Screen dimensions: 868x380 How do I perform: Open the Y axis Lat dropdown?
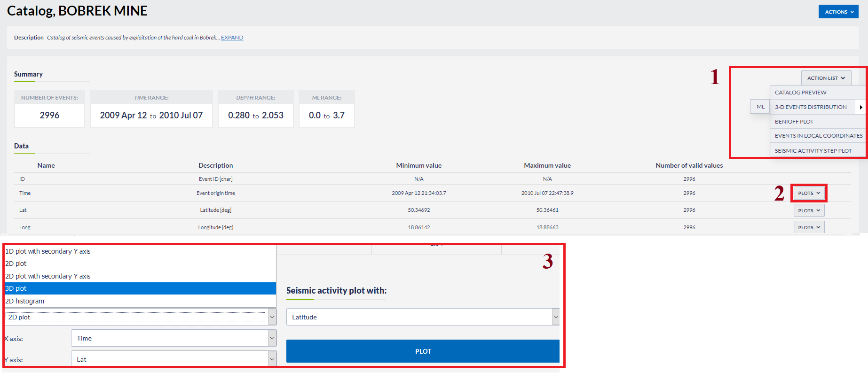click(x=174, y=359)
